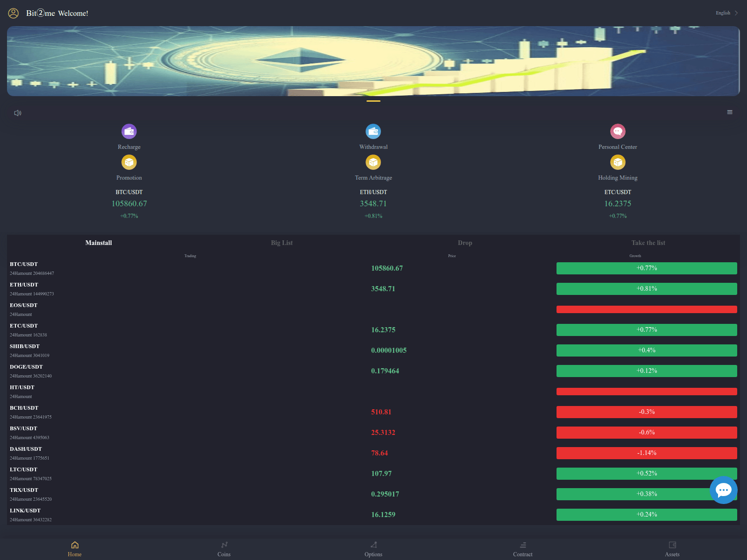
Task: Click the EOS/USDT empty red growth bar
Action: [x=647, y=309]
